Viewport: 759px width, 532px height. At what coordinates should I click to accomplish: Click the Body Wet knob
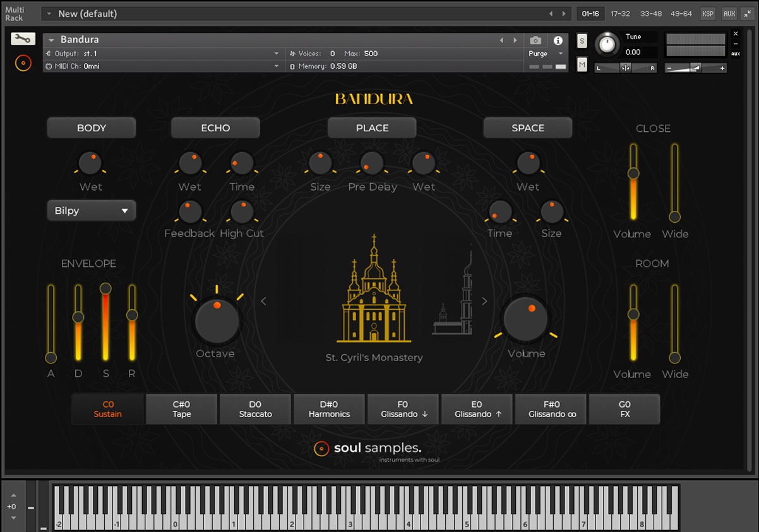coord(90,163)
